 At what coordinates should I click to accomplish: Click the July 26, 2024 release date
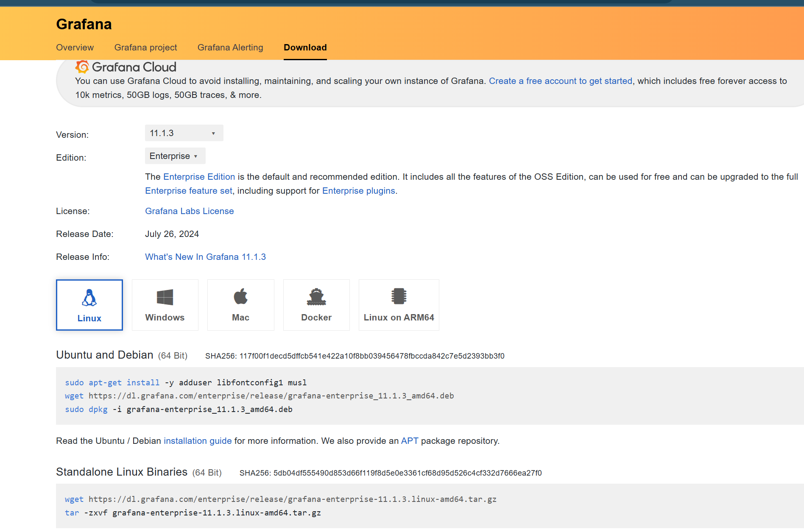click(x=172, y=234)
